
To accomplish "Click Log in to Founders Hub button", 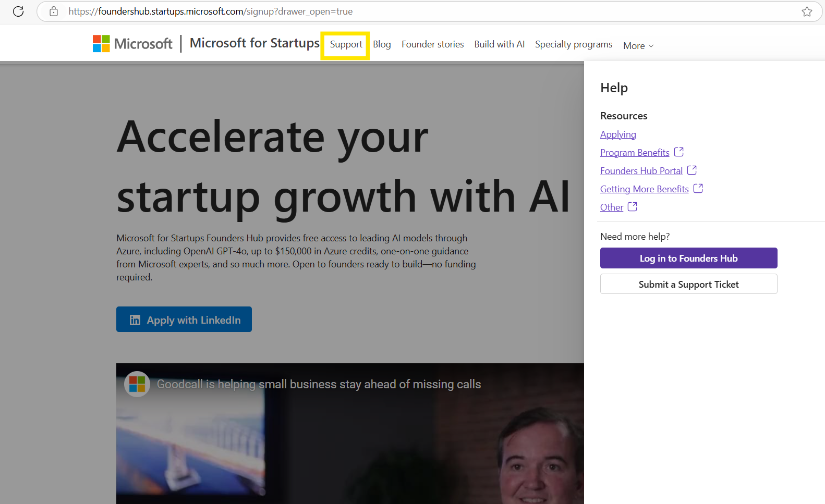I will coord(688,258).
